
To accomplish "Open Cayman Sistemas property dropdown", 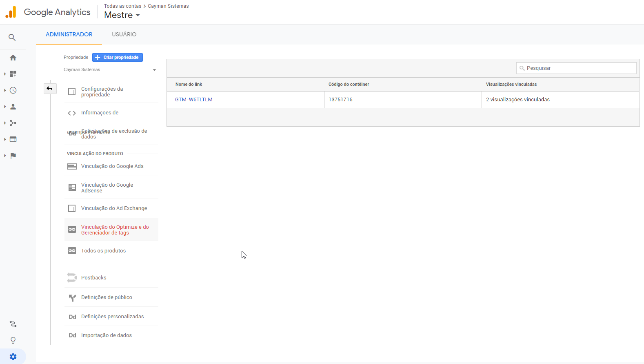I will (110, 70).
